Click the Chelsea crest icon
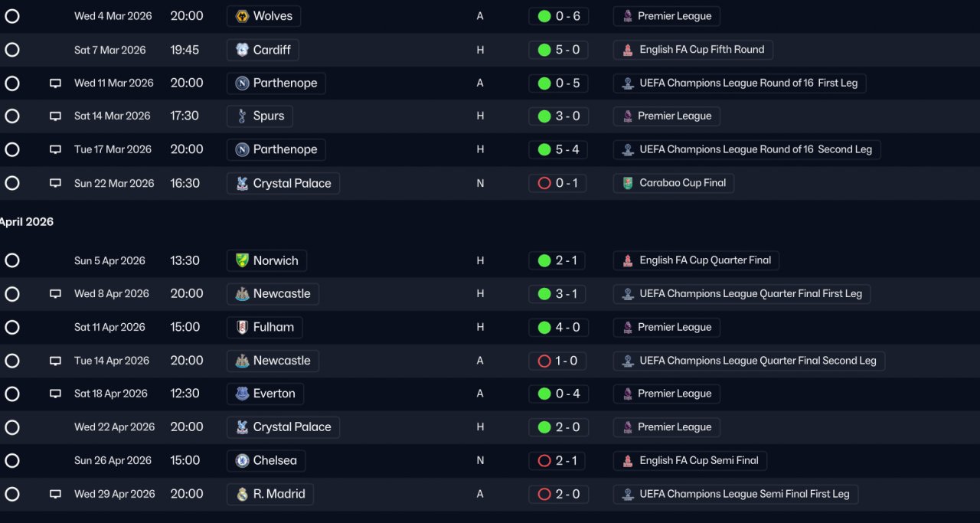 pos(242,460)
